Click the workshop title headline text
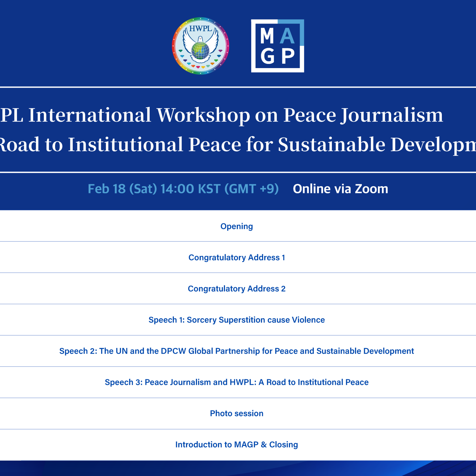 tap(222, 115)
